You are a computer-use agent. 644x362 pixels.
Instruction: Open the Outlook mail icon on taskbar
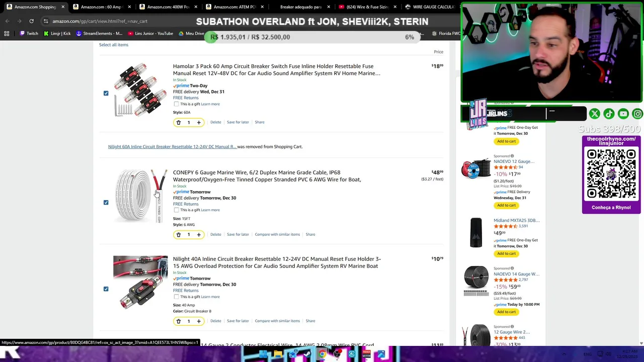[293, 354]
